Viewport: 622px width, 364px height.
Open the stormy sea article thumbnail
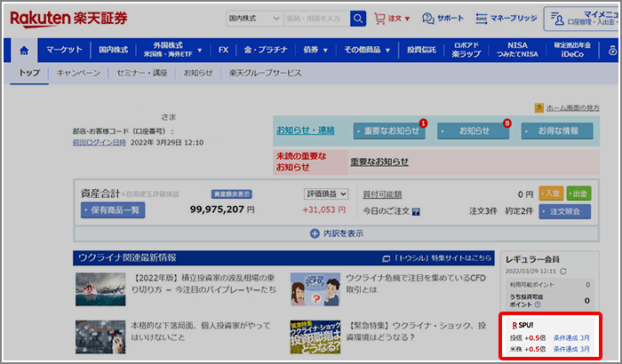click(100, 289)
